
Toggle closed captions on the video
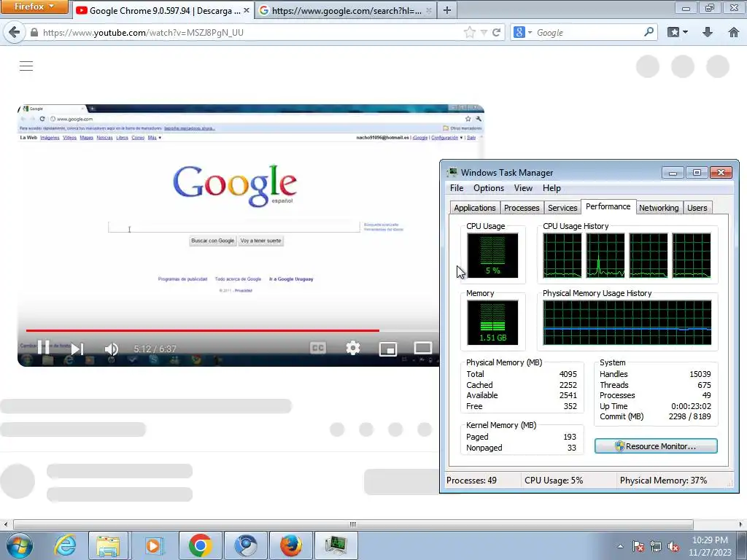(318, 348)
